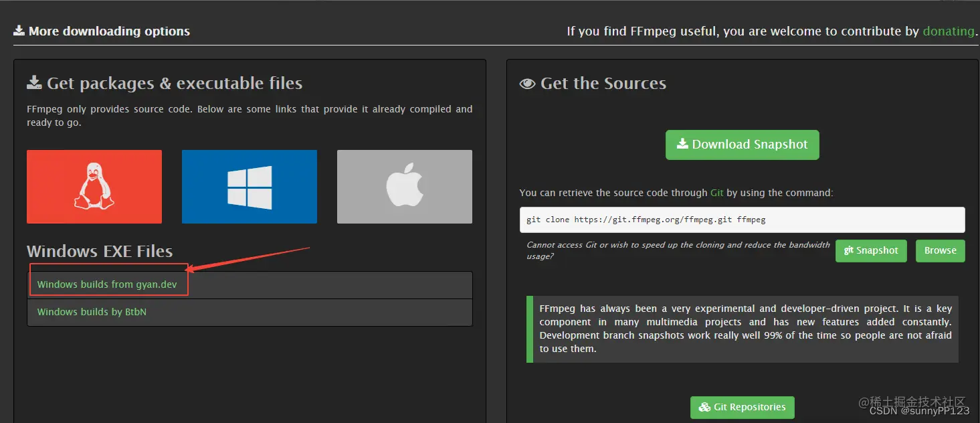Open Windows builds by BtbN link
The image size is (980, 423).
coord(92,312)
